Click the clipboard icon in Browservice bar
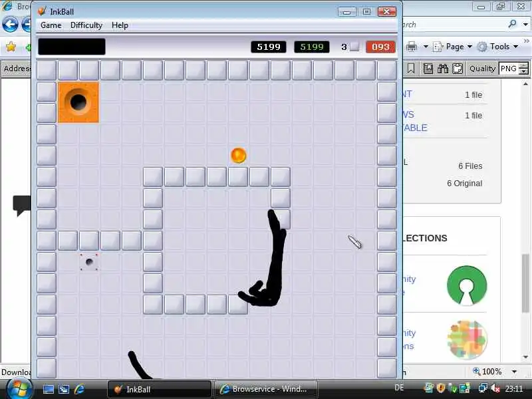This screenshot has width=532, height=399. point(458,68)
